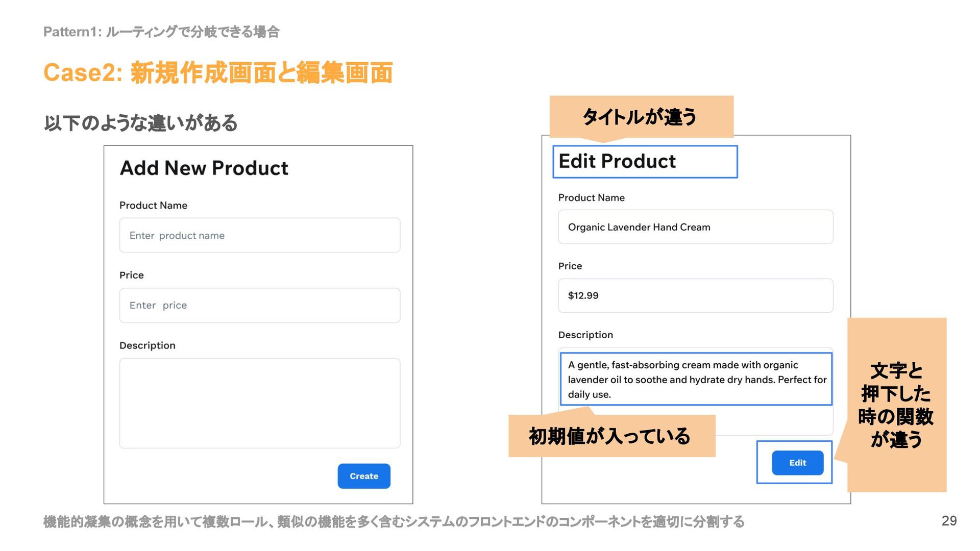Click the 以下のような違いがある subtitle

click(140, 123)
